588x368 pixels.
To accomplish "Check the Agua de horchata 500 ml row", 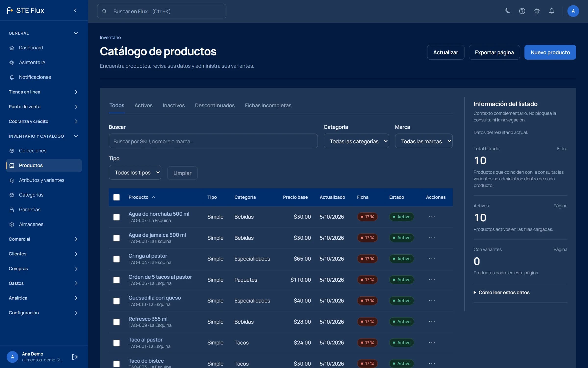I will click(116, 217).
